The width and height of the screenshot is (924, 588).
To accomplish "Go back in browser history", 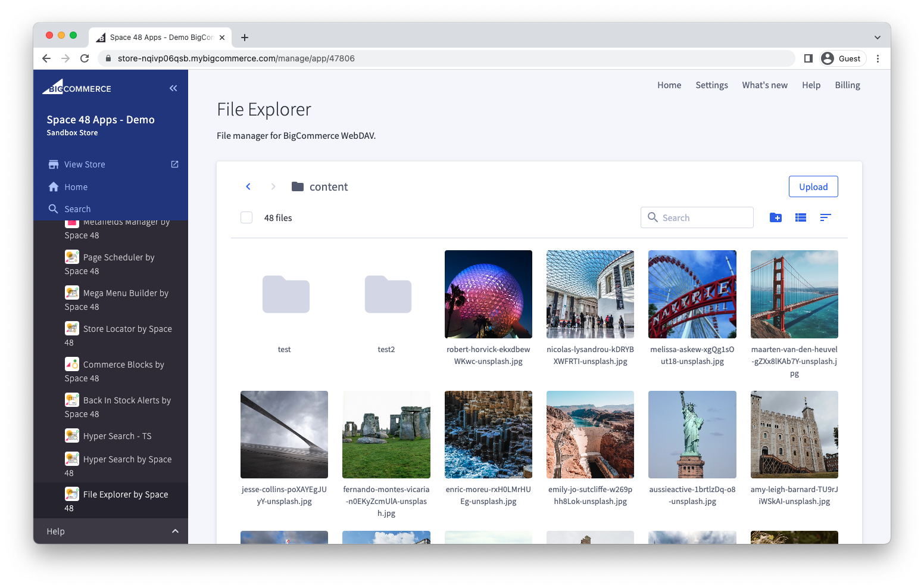I will 46,58.
